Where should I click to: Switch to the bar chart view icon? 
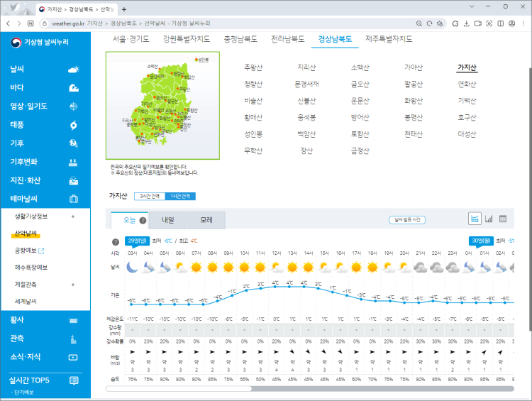click(x=489, y=219)
